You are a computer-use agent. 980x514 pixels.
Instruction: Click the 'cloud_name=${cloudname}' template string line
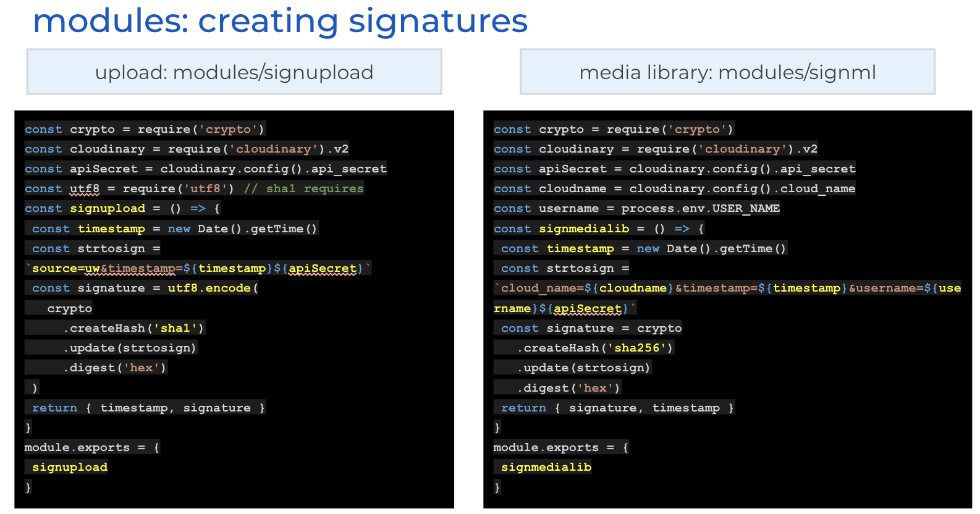coord(728,288)
